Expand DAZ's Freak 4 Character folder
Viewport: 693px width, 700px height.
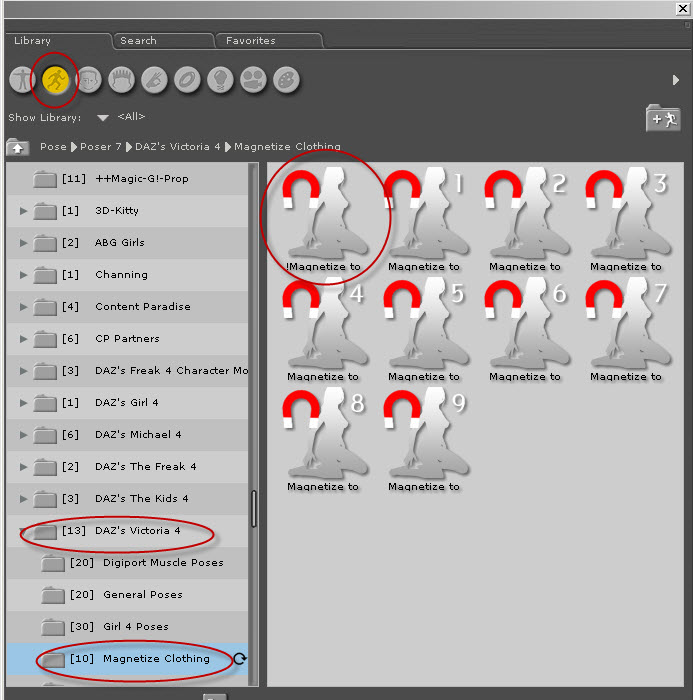coord(23,371)
